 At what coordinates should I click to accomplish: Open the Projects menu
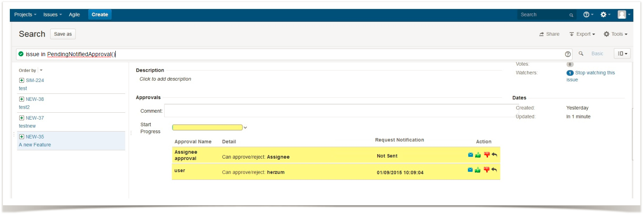[25, 15]
